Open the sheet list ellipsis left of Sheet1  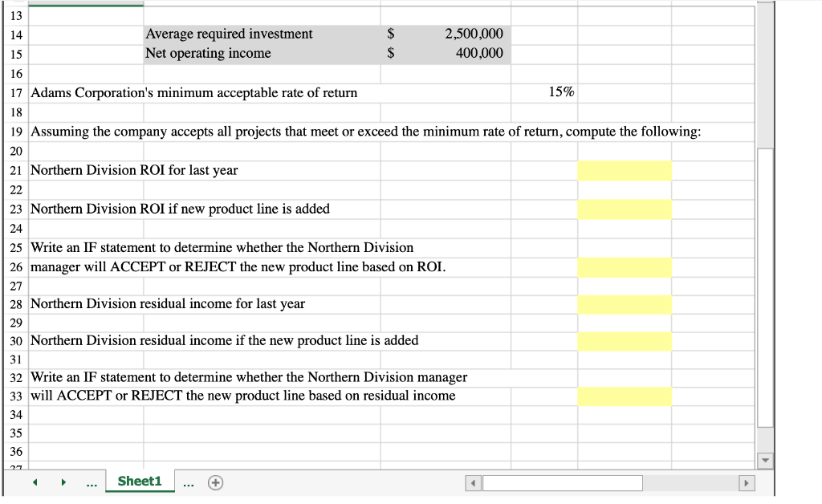pyautogui.click(x=92, y=482)
